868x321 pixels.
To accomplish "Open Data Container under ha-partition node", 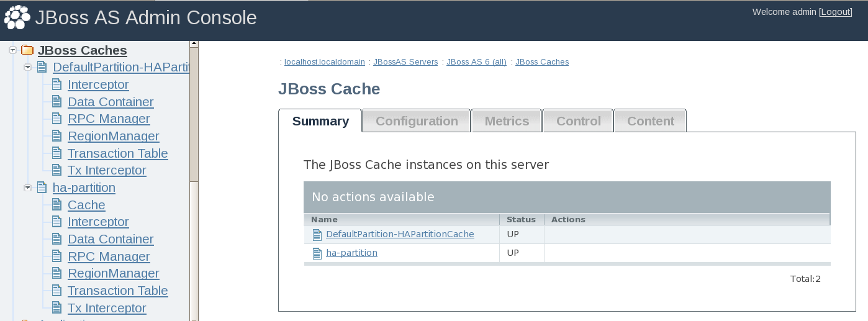I will [x=111, y=238].
